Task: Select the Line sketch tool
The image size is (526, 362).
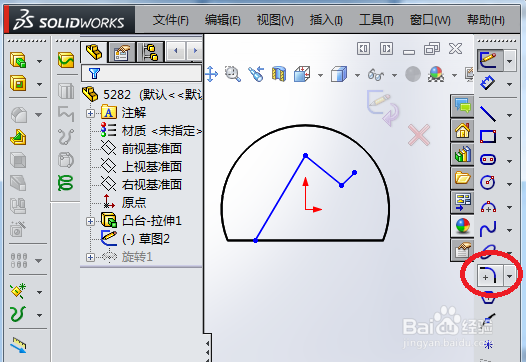Action: (488, 114)
